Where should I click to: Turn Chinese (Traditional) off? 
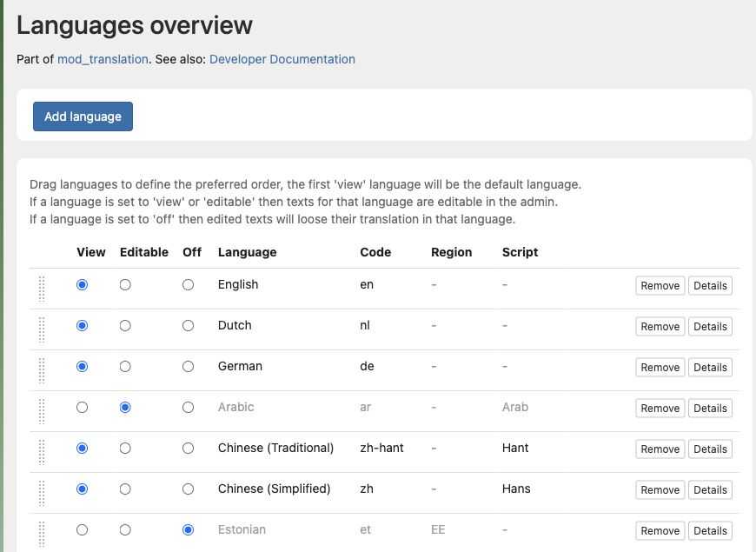pos(188,449)
